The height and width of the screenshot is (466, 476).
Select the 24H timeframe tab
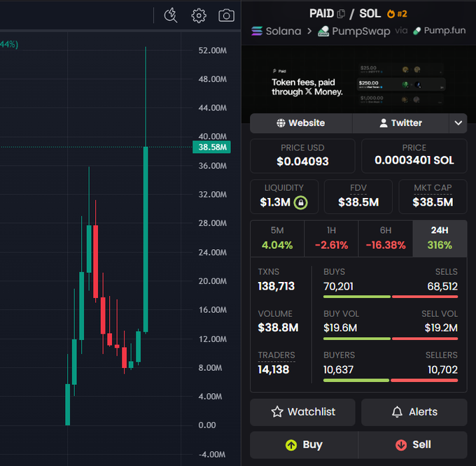click(440, 239)
